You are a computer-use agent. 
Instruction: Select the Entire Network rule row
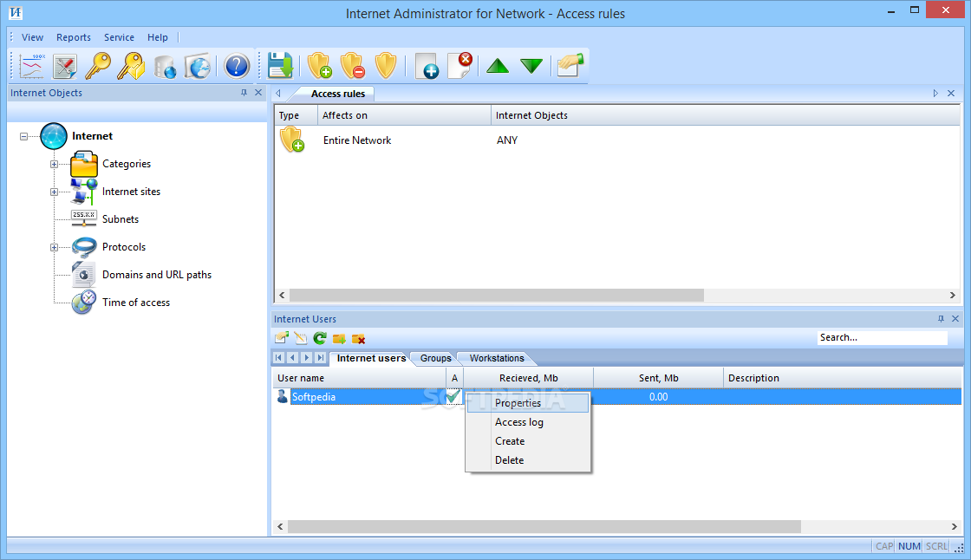click(x=617, y=140)
